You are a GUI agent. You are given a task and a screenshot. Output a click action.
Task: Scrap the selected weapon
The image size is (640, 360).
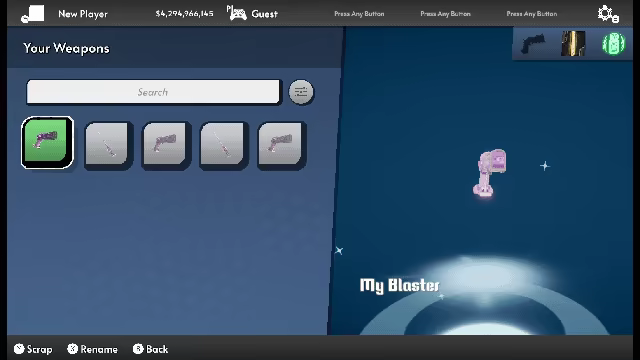click(33, 349)
